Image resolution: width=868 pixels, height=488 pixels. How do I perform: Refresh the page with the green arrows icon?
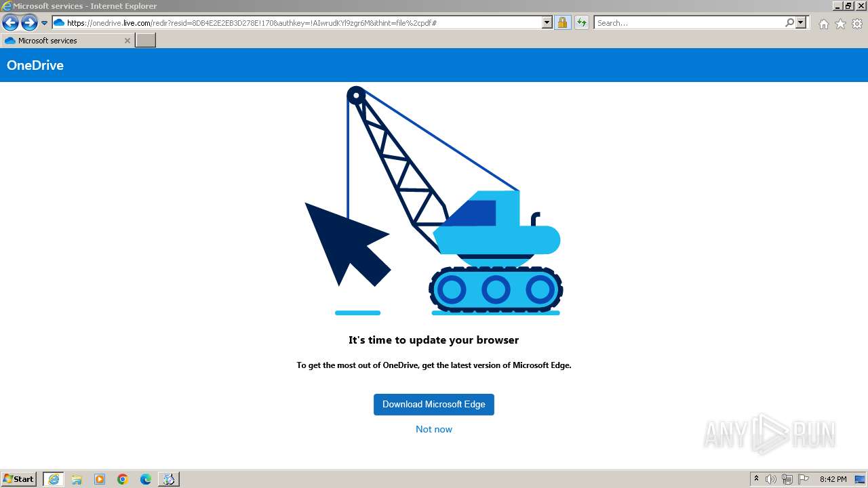pos(582,22)
